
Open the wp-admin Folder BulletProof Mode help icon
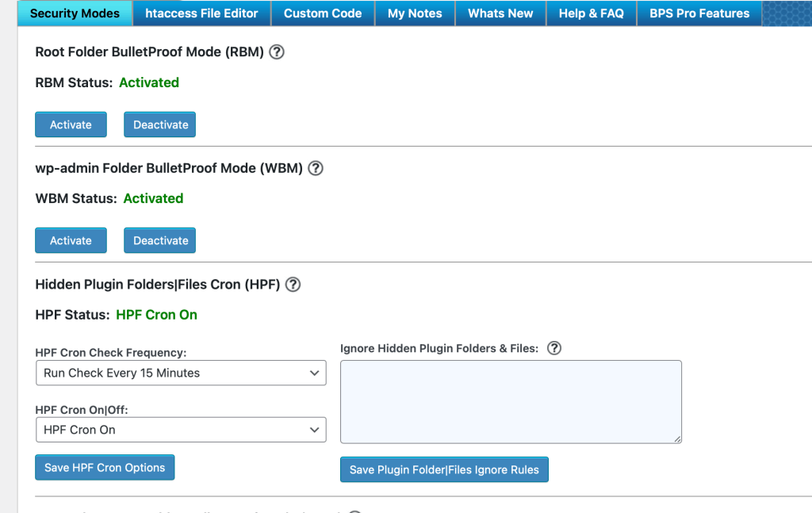[315, 168]
